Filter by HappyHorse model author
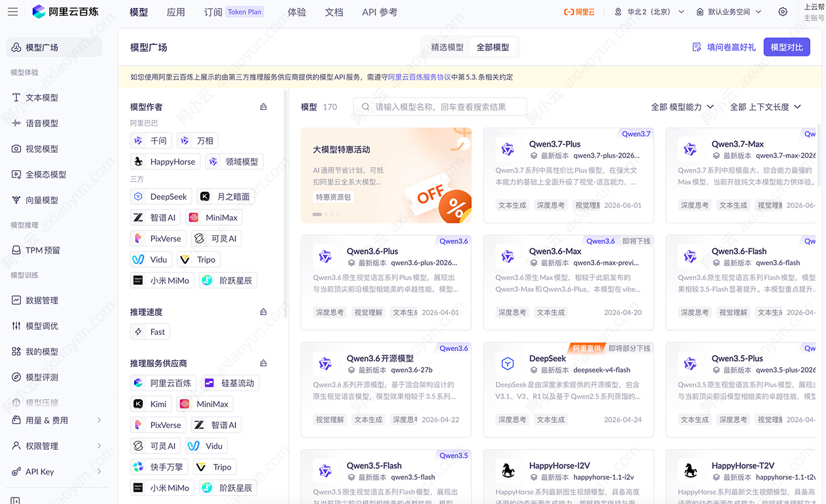Screen dimensions: 826x504 [165, 162]
